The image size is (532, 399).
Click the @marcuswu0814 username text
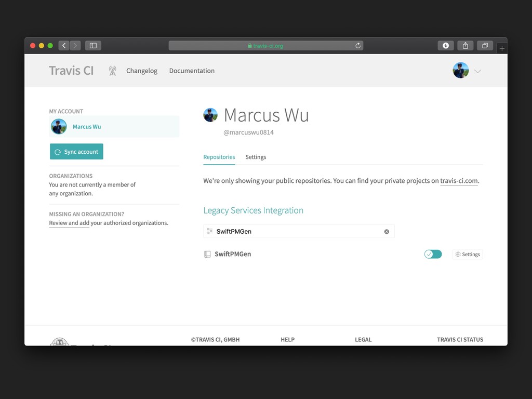(x=248, y=132)
